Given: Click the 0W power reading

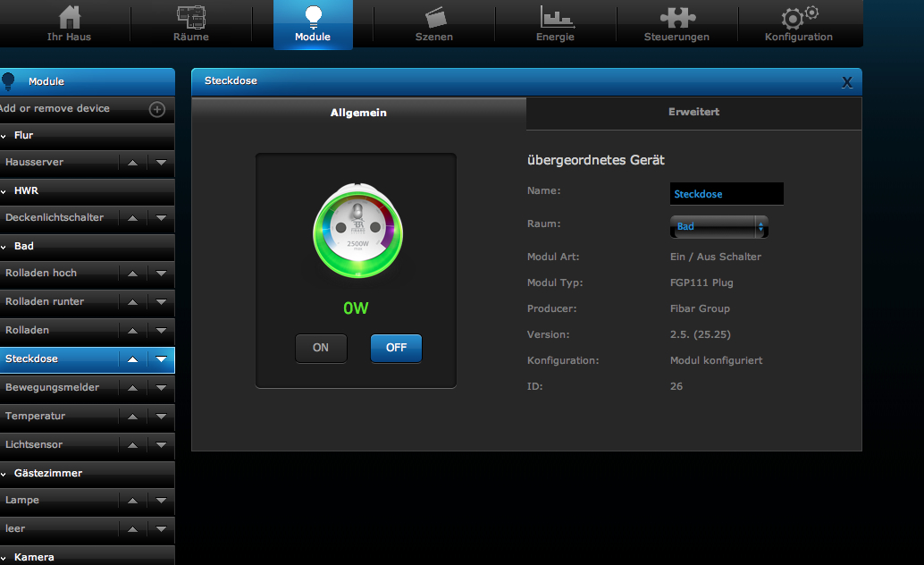Looking at the screenshot, I should (x=356, y=308).
